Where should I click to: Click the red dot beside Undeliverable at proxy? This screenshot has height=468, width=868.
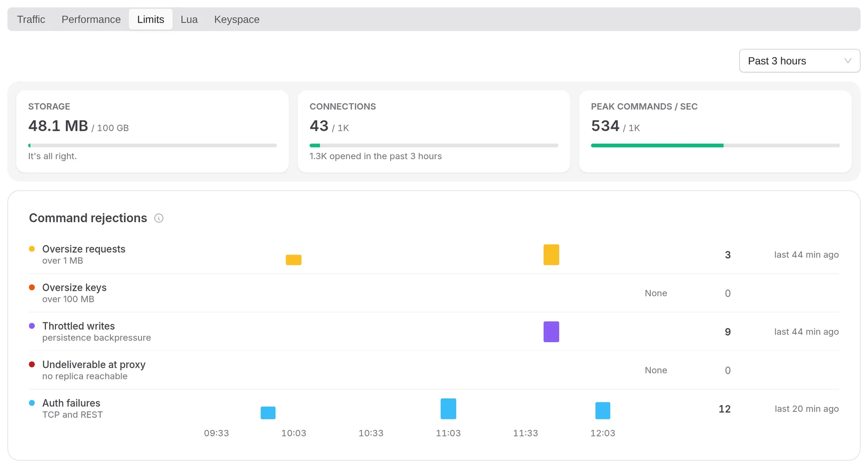(x=32, y=364)
